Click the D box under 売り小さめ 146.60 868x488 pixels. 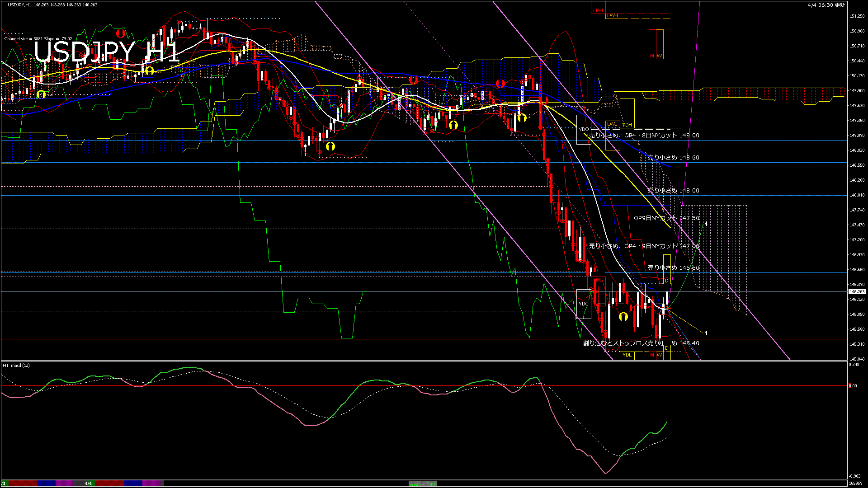tap(666, 281)
